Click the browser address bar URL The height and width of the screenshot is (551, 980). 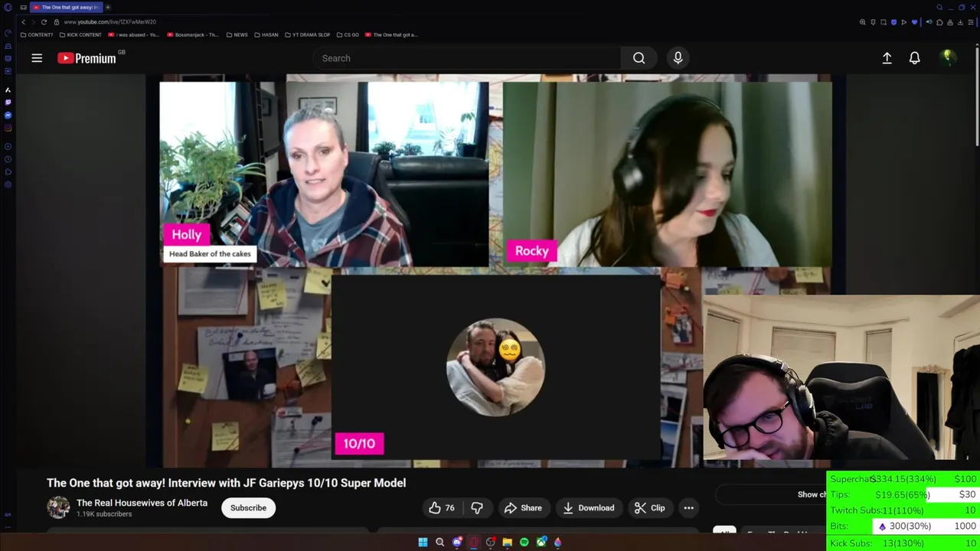(x=109, y=22)
